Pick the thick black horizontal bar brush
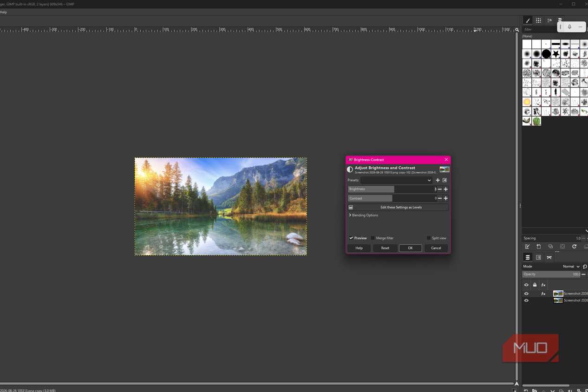Viewport: 588px width, 392px height. point(556,44)
